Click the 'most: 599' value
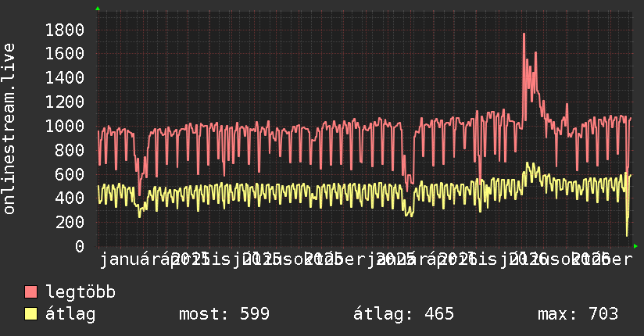Image resolution: width=644 pixels, height=336 pixels. (224, 314)
